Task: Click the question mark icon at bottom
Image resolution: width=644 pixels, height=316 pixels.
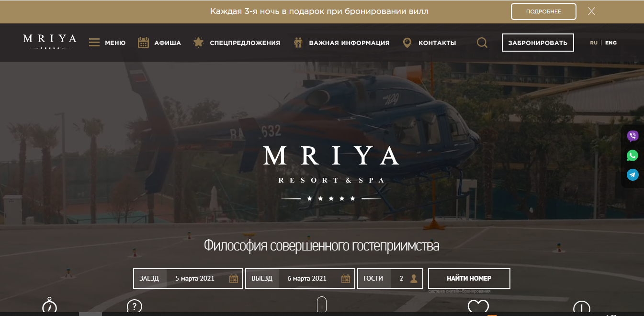Action: point(135,306)
